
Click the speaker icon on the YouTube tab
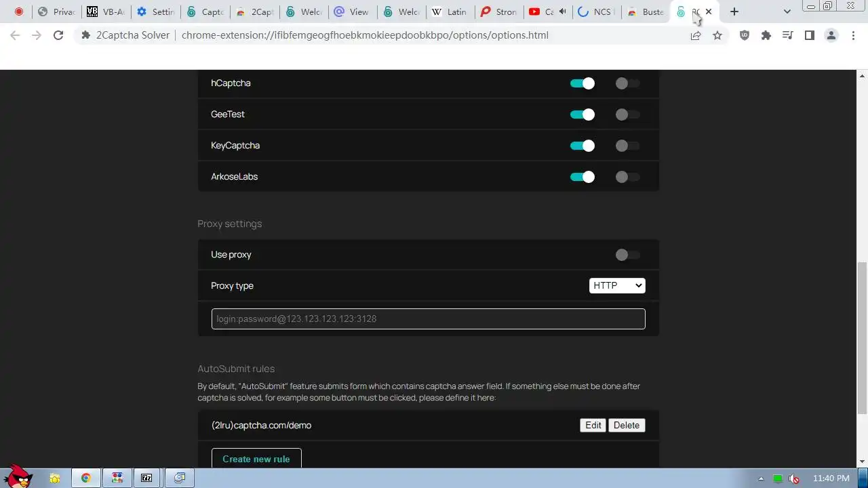point(563,12)
